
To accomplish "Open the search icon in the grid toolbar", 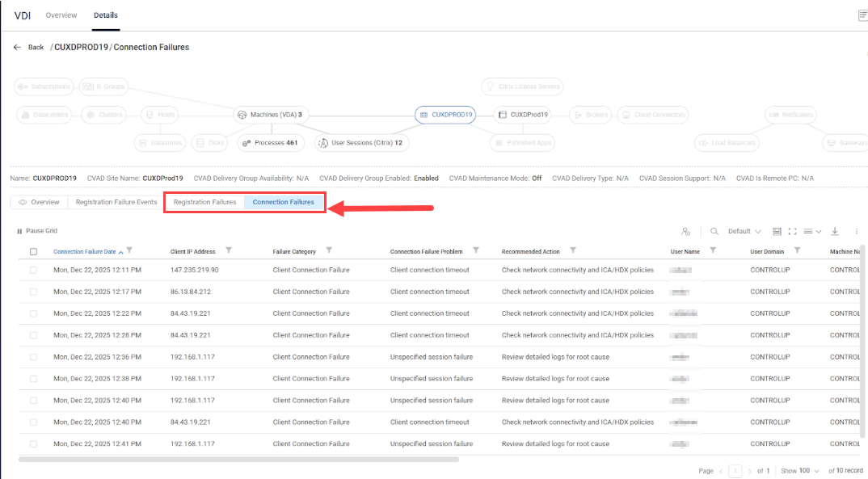I will [x=714, y=232].
